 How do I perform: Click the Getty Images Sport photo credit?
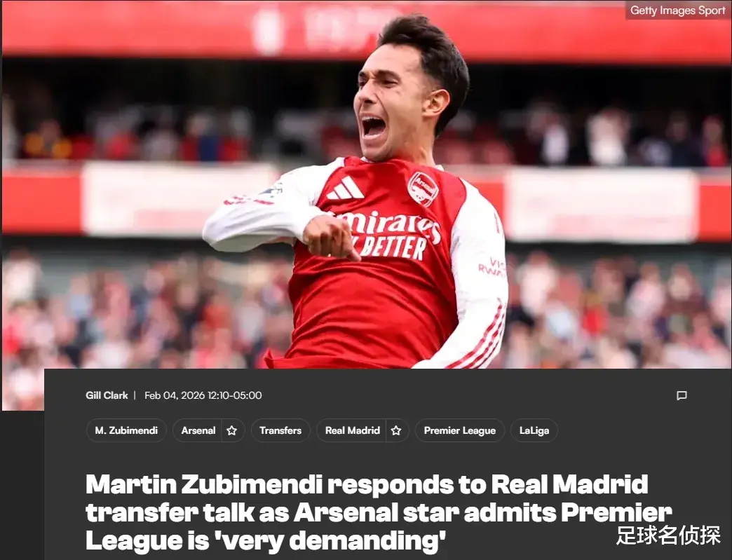tap(677, 11)
